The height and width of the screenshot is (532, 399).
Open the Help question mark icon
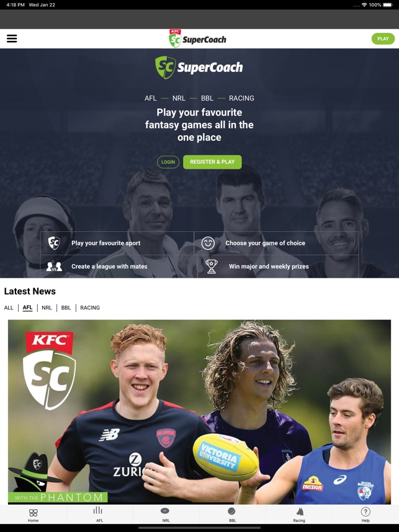tap(365, 512)
